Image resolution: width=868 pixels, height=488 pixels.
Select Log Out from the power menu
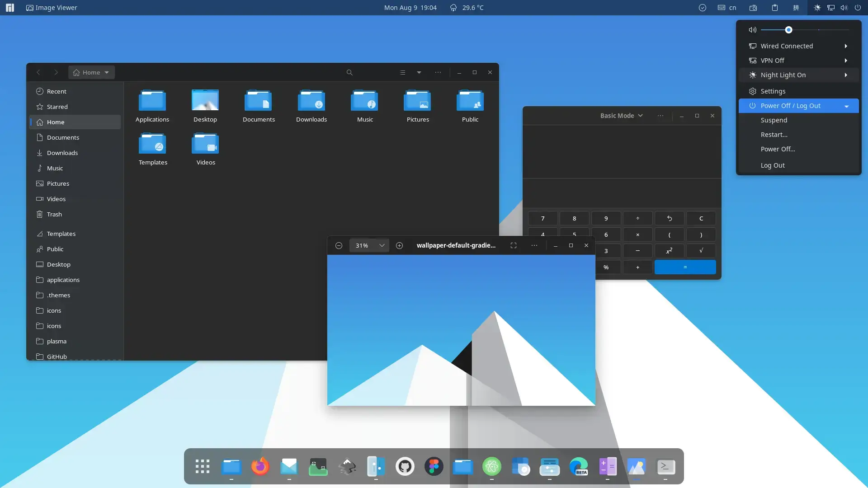pos(772,165)
